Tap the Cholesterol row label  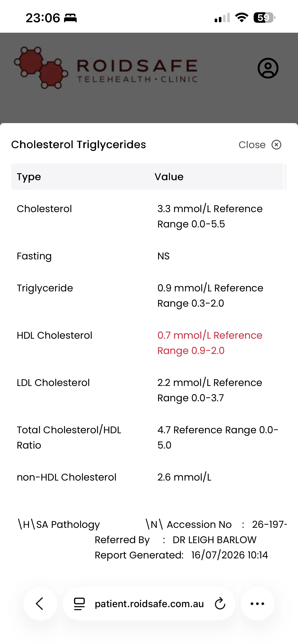(x=44, y=209)
